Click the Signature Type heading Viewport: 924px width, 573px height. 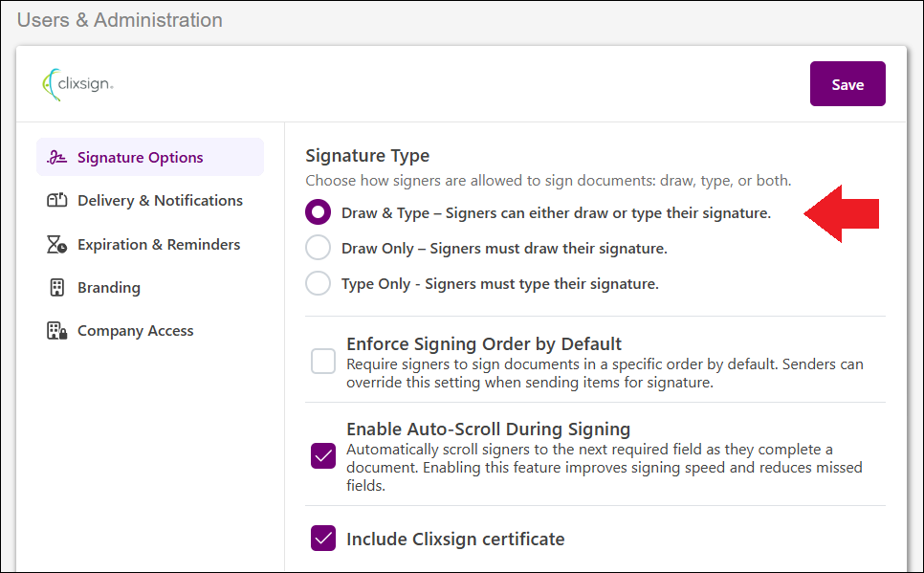click(367, 156)
